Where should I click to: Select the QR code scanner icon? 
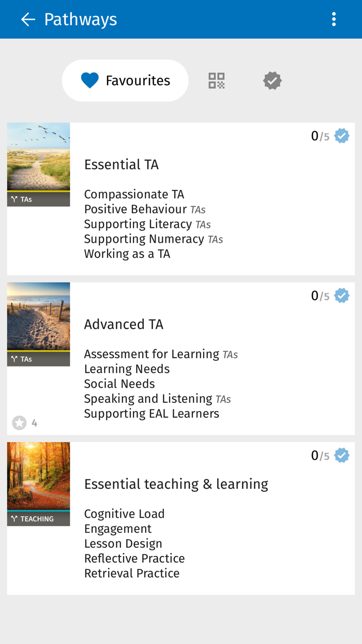(x=216, y=80)
